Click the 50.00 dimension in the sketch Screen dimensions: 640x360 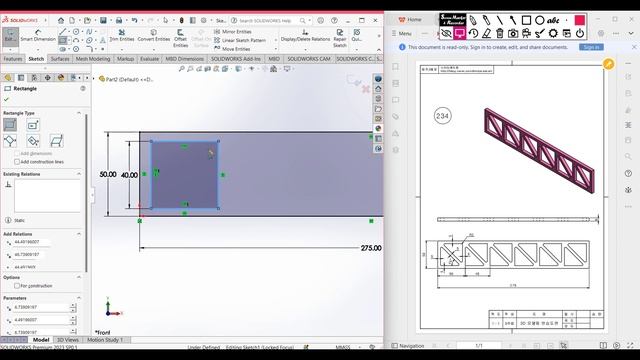click(108, 174)
